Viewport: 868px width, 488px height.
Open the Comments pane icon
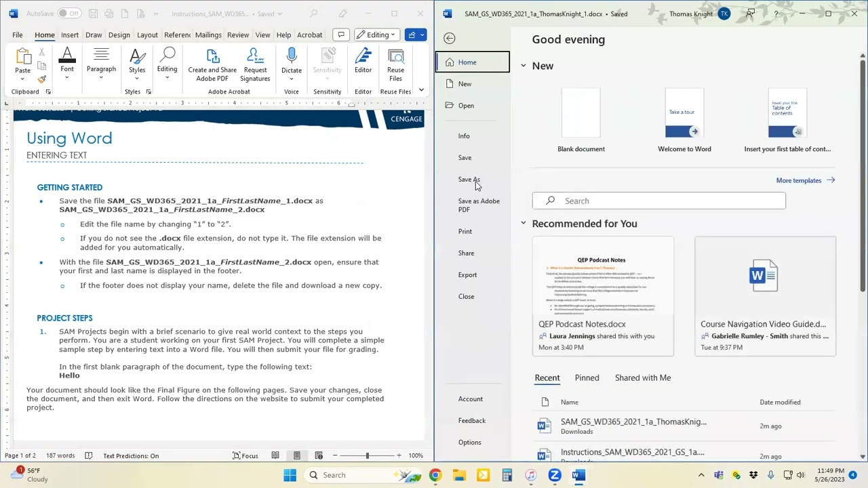point(341,35)
